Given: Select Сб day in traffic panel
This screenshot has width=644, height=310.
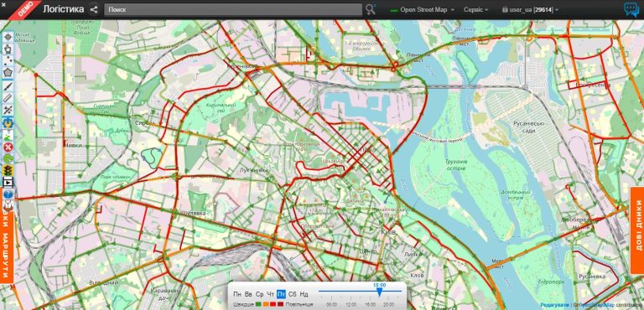Looking at the screenshot, I should 293,294.
